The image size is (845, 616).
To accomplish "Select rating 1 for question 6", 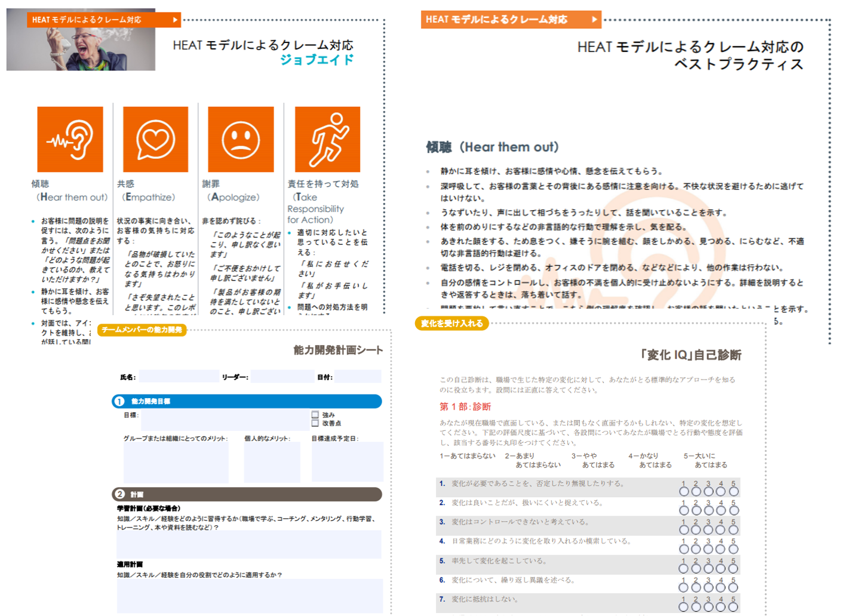I will coord(684,587).
